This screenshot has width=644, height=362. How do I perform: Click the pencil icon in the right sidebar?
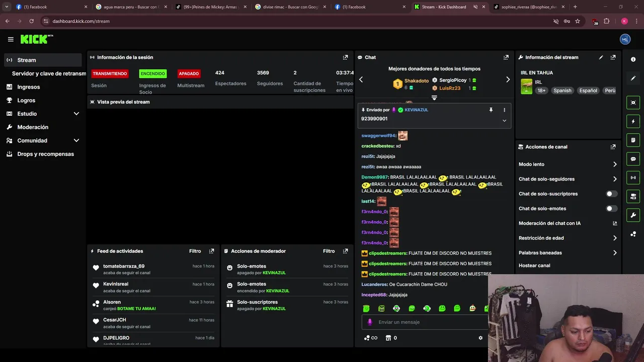click(x=633, y=78)
